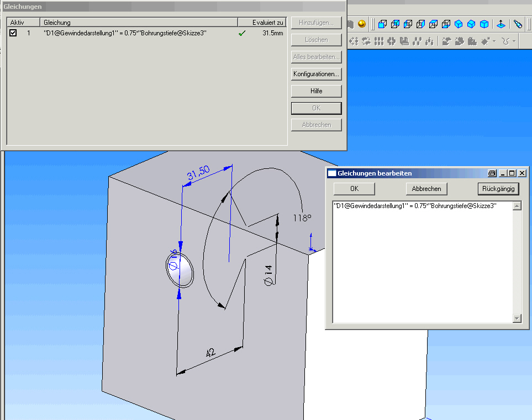The width and height of the screenshot is (532, 420).
Task: Click OK in the Gleichungen dialog
Action: tap(316, 108)
